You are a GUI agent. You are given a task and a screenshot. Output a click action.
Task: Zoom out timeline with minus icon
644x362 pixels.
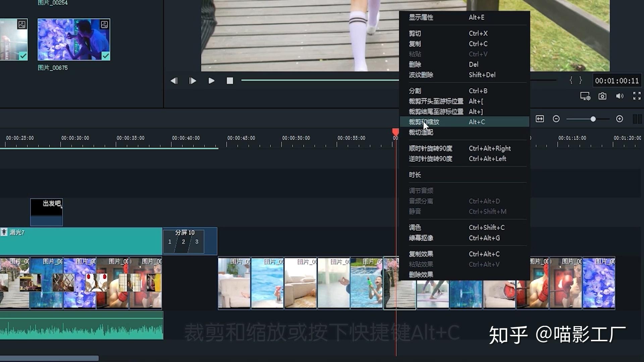[x=556, y=119]
